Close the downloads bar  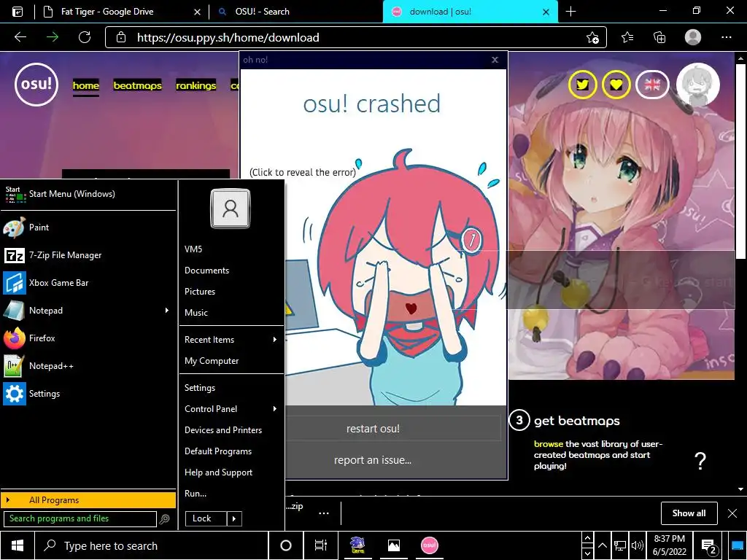(732, 513)
